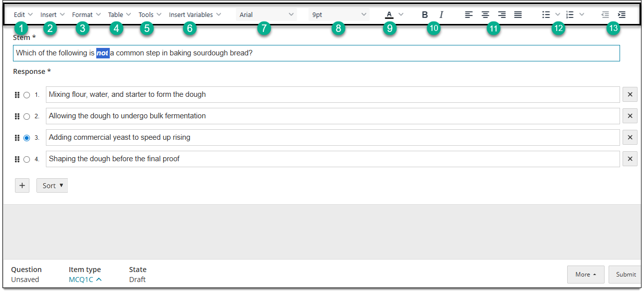Decrease indent using toolbar icon
This screenshot has height=293, width=644.
605,15
